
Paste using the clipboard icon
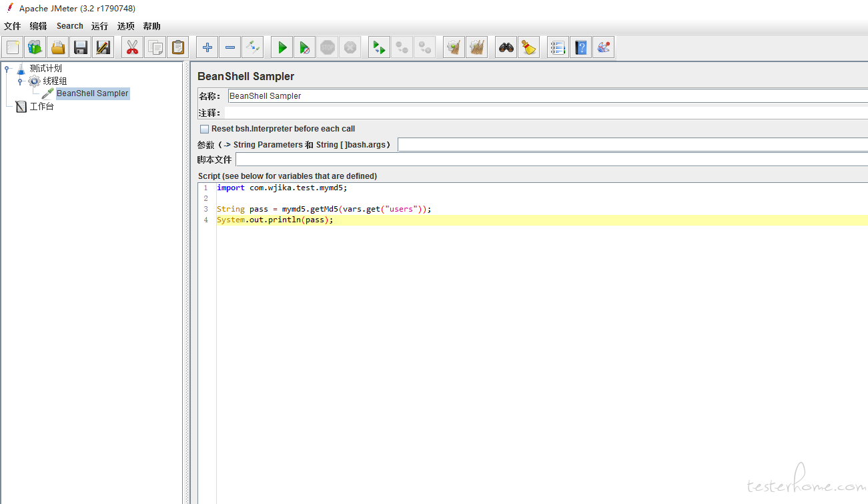click(x=178, y=47)
